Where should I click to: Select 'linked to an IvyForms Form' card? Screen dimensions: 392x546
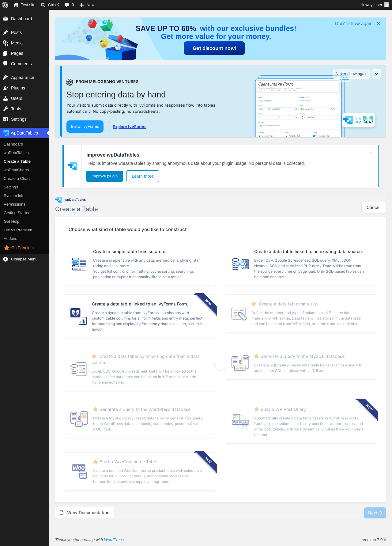tap(140, 317)
